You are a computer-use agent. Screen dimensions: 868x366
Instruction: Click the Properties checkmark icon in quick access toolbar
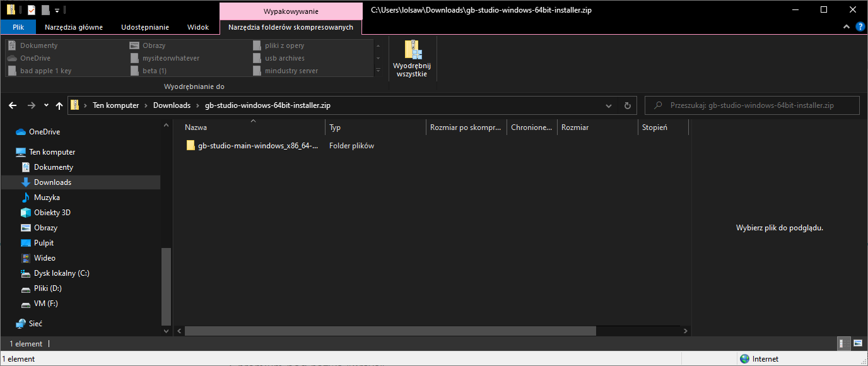pyautogui.click(x=32, y=10)
